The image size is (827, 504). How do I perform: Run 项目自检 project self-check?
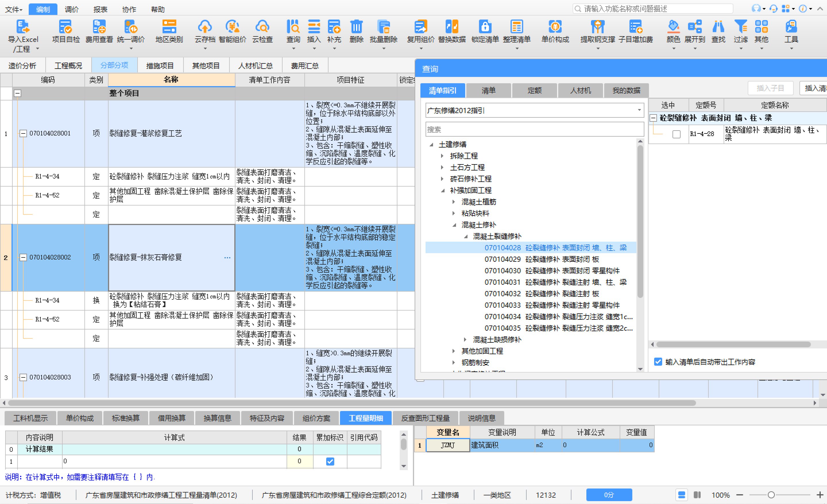pos(65,26)
